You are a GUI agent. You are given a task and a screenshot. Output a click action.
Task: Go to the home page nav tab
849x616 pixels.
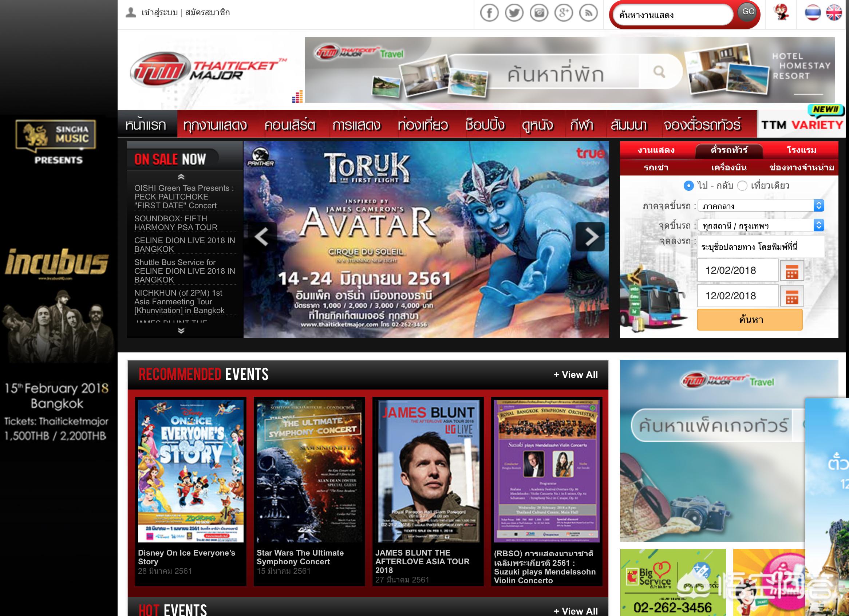(147, 124)
